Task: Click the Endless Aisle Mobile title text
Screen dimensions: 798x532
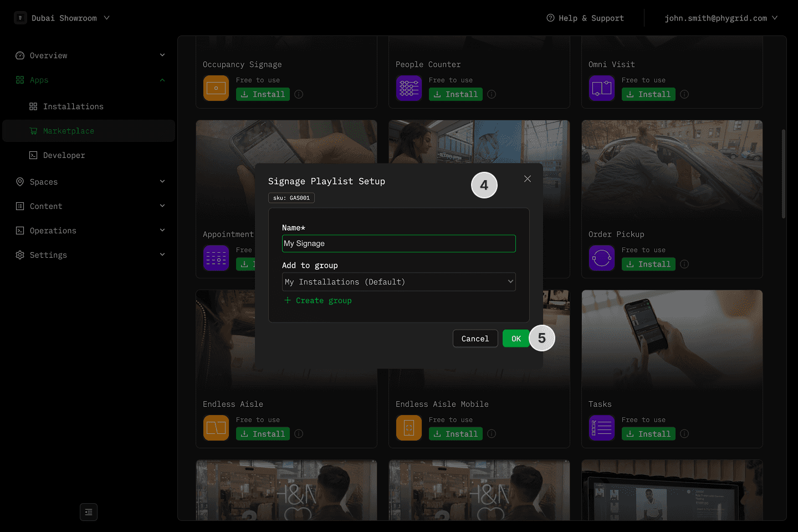Action: pyautogui.click(x=442, y=405)
